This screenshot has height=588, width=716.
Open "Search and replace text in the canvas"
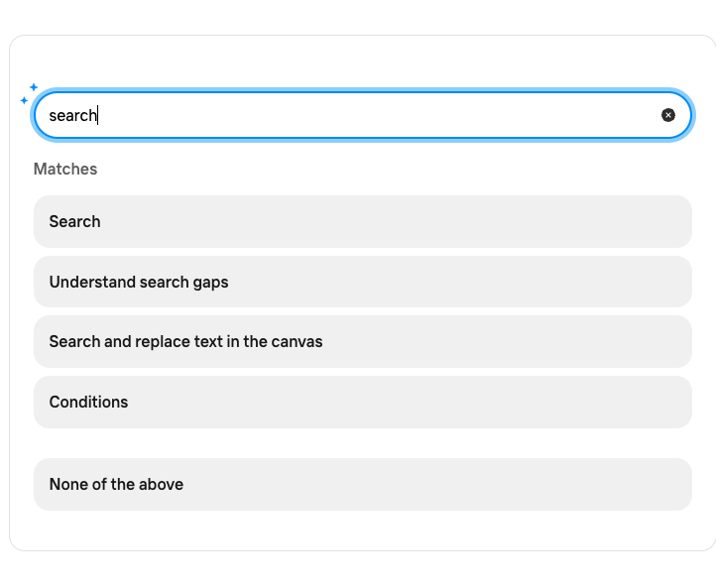click(362, 341)
